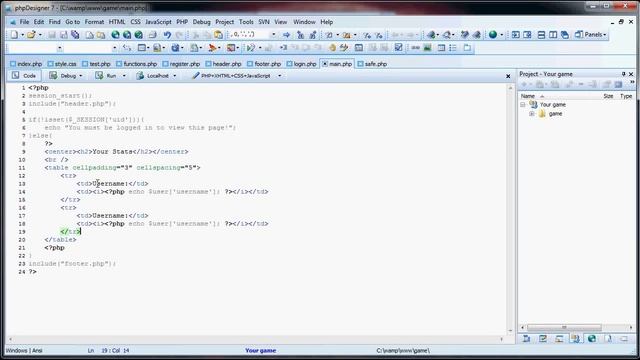Click the Undo arrow icon

point(167,35)
